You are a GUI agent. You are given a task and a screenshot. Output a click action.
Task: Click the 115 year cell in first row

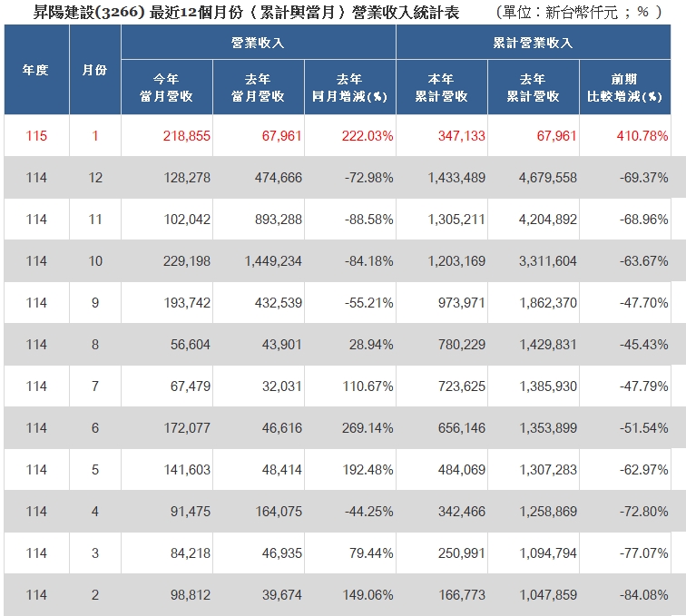click(x=36, y=136)
